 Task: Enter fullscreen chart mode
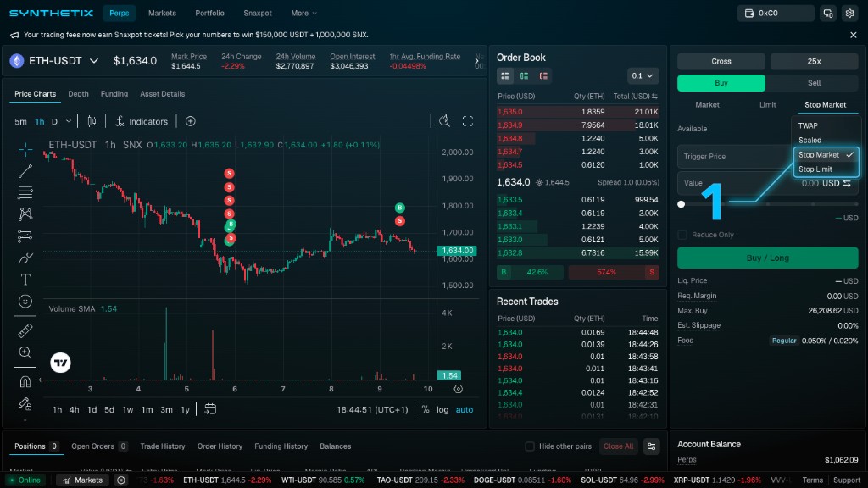point(468,121)
